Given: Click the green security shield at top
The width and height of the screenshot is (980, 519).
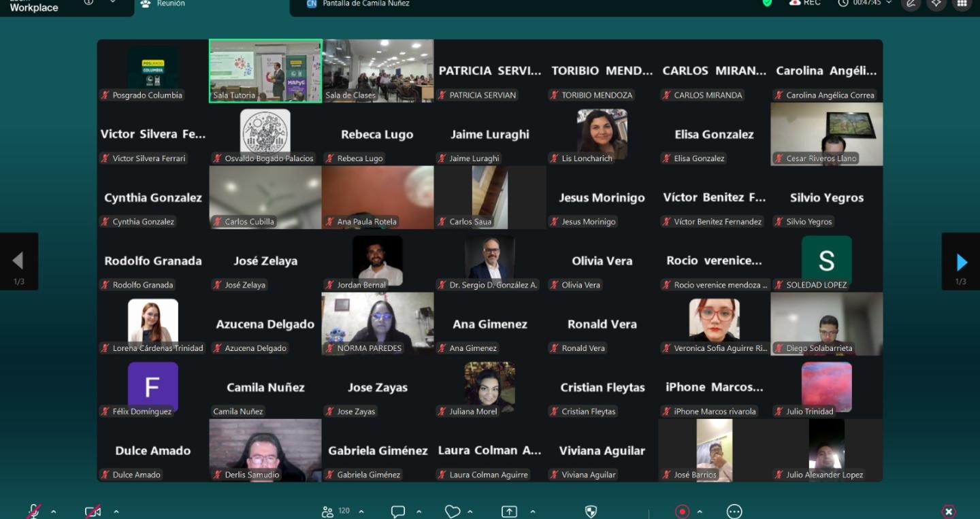Looking at the screenshot, I should [x=768, y=3].
